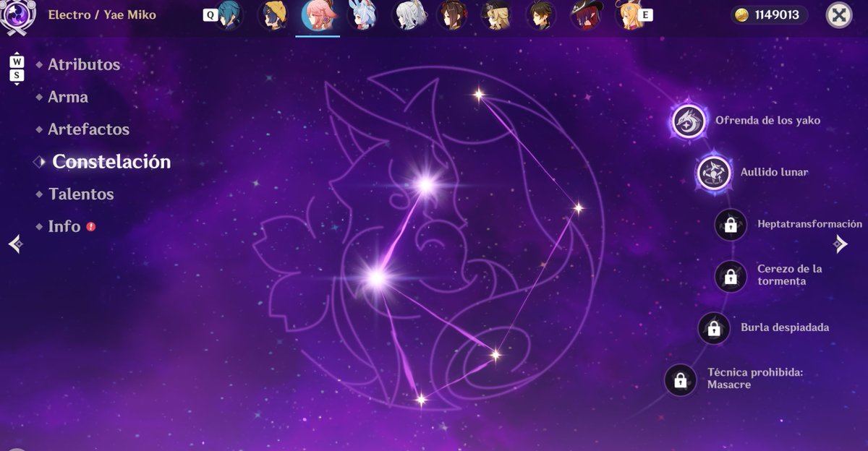Open the Ofrenda de los yako constellation icon
Viewport: 868px width, 451px height.
click(688, 121)
